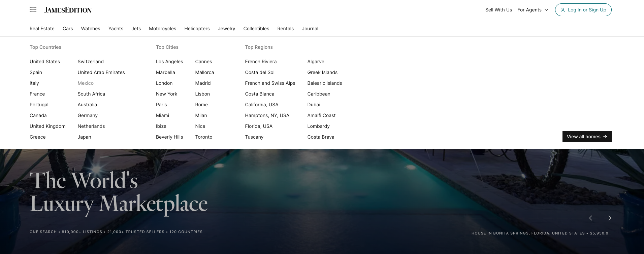Image resolution: width=644 pixels, height=254 pixels.
Task: Open the Real Estate menu
Action: [42, 29]
